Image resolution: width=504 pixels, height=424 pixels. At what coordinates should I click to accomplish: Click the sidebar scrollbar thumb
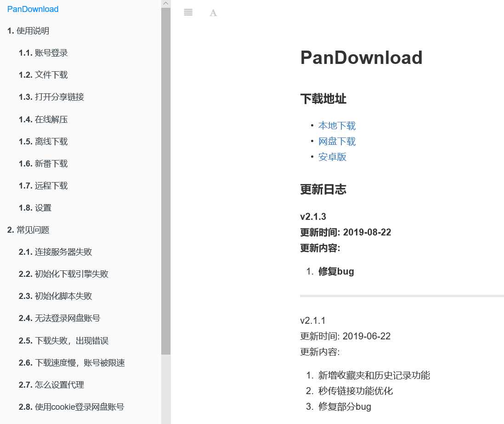166,181
